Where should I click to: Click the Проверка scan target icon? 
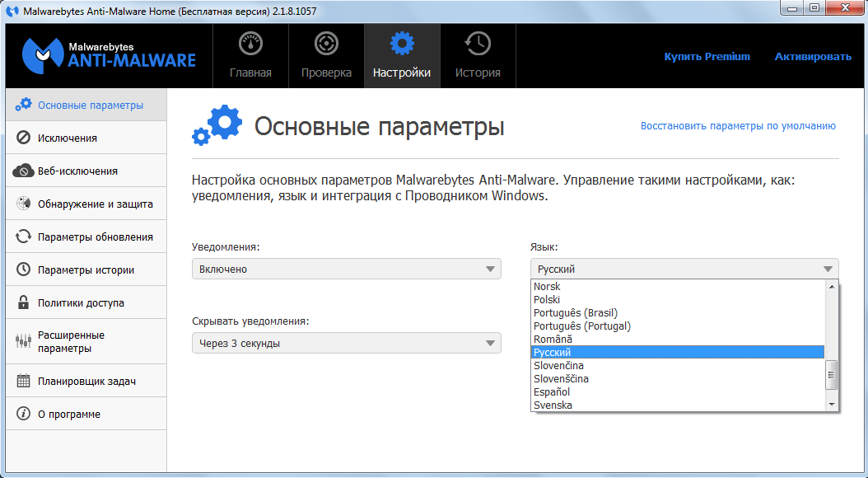point(327,45)
